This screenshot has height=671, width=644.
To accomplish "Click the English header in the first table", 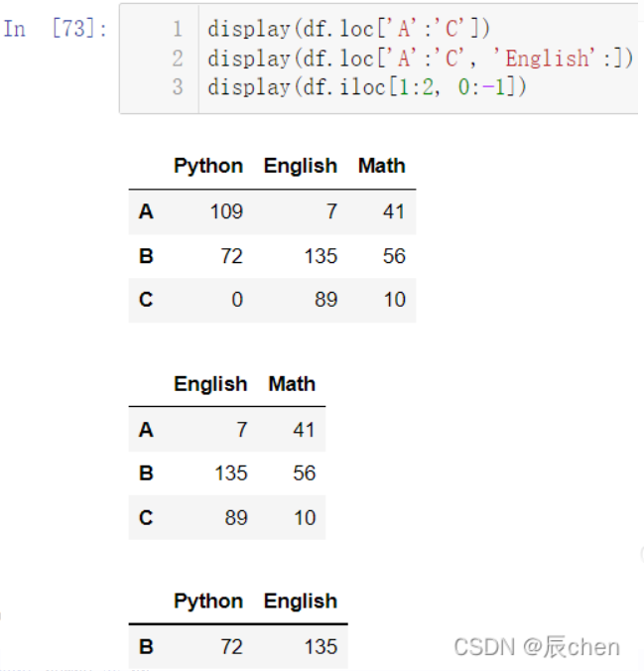I will 300,166.
